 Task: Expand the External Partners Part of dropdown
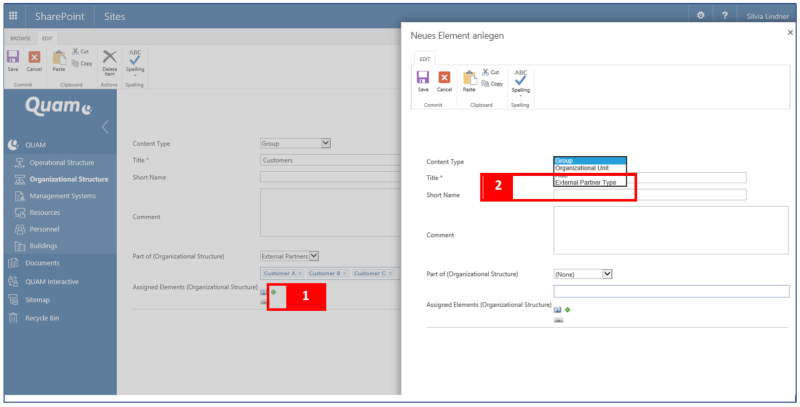coord(314,256)
